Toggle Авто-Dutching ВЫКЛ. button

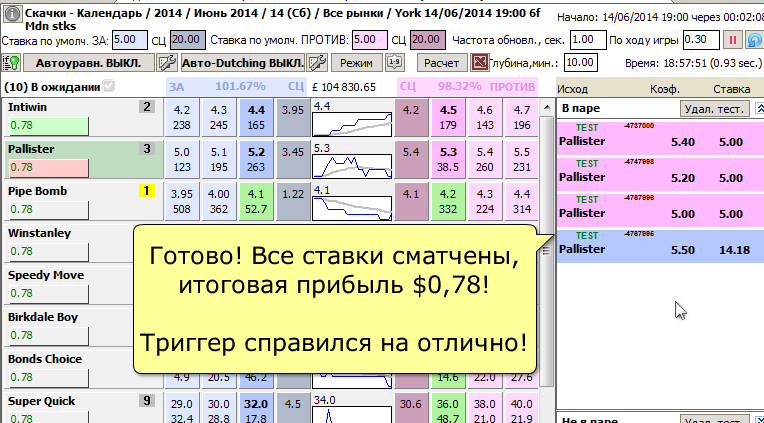pos(243,63)
